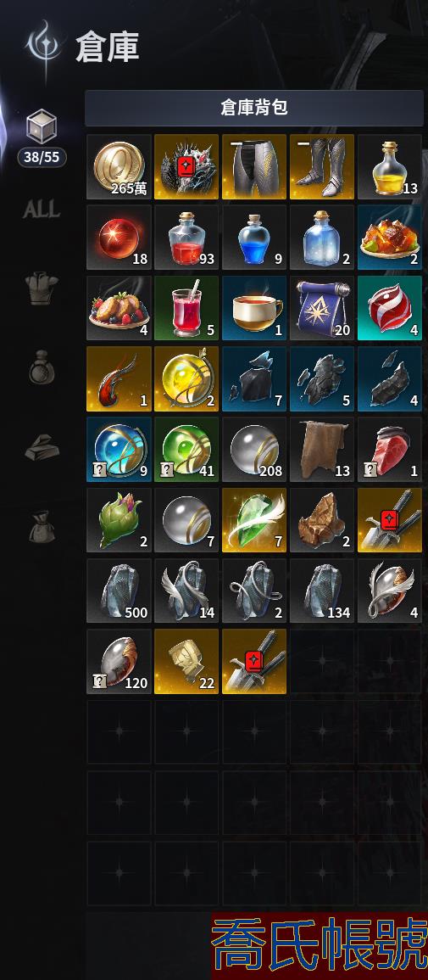The image size is (428, 980).
Task: Click the storage cube icon showing 38/55
Action: tap(42, 128)
